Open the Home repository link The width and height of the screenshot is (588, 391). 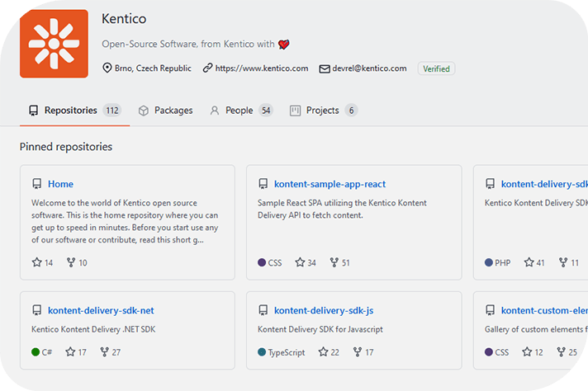61,184
